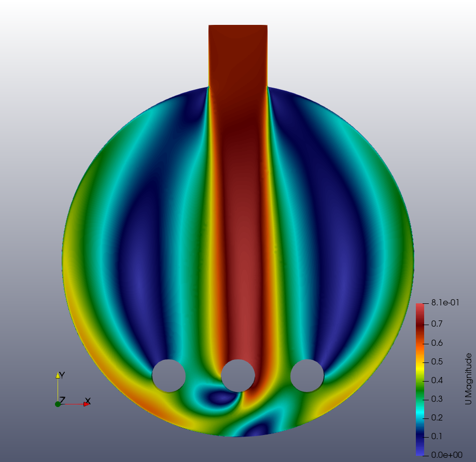Select the 0.3 legend tick label
The image size is (476, 462).
click(x=437, y=399)
